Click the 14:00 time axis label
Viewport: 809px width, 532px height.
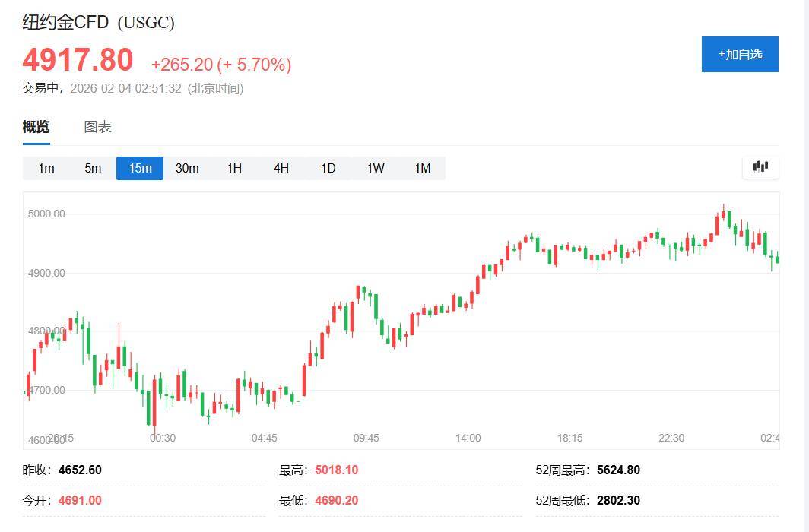coord(468,438)
